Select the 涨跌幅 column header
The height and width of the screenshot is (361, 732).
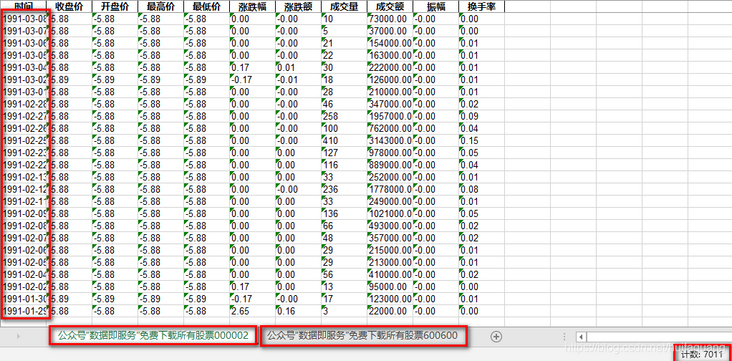pos(252,7)
